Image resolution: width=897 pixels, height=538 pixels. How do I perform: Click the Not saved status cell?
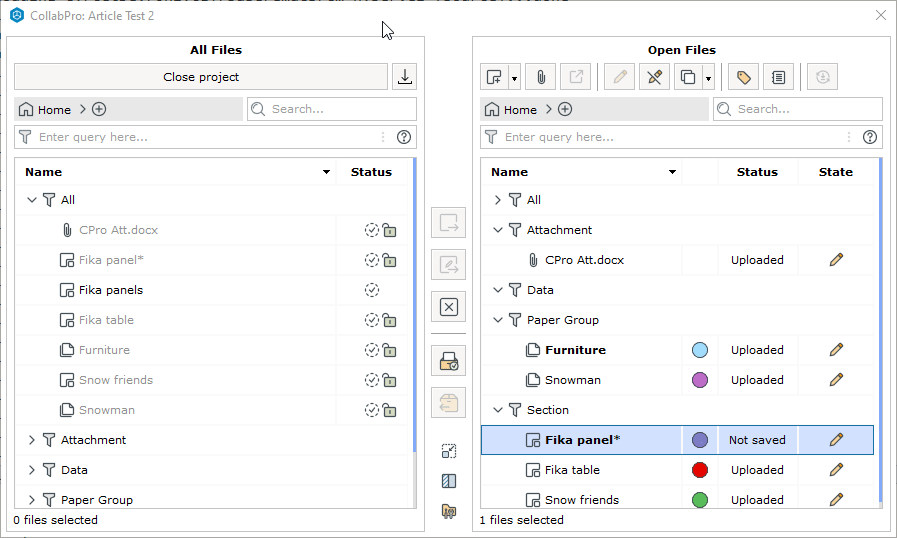[757, 440]
